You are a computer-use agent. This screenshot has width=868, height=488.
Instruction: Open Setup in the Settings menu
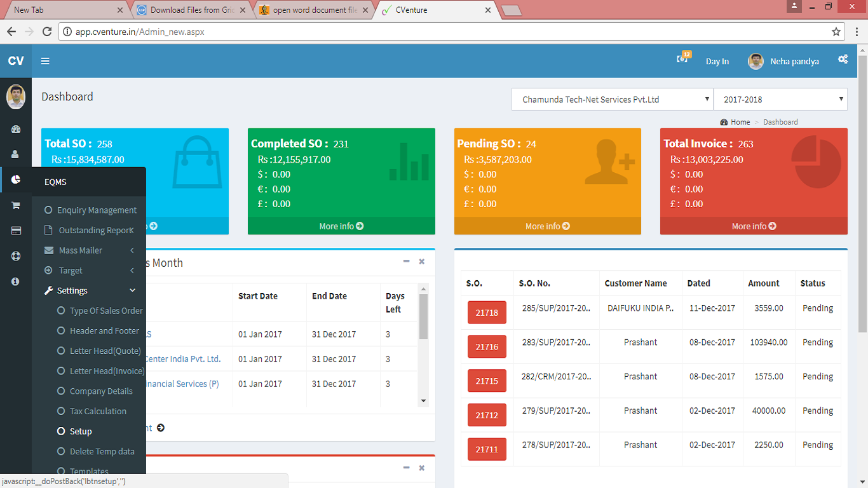coord(81,431)
